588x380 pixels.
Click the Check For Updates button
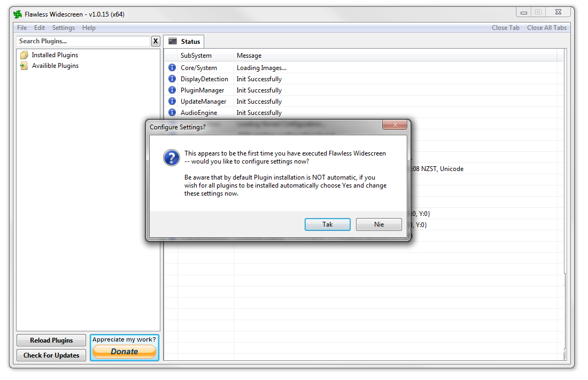pyautogui.click(x=51, y=355)
